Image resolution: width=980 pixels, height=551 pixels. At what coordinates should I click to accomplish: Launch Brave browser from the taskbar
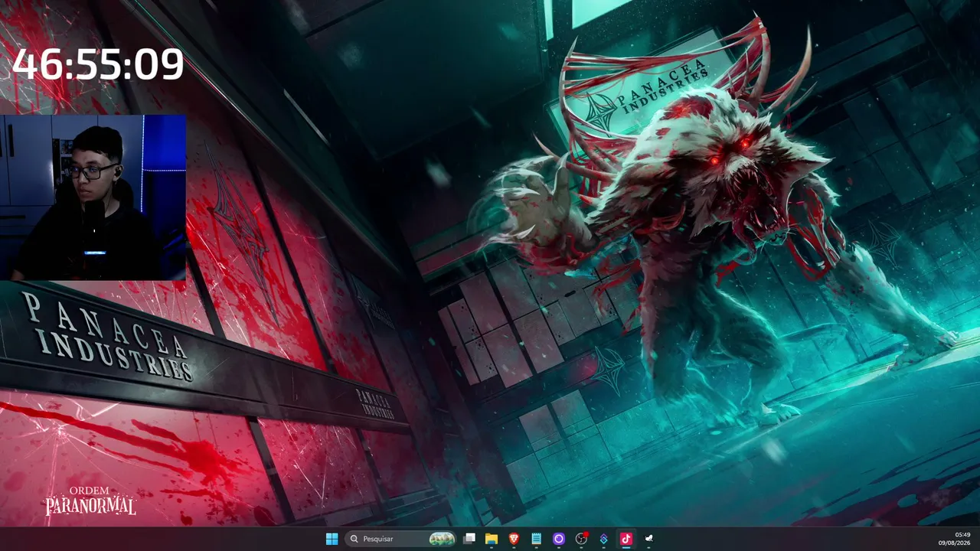514,539
